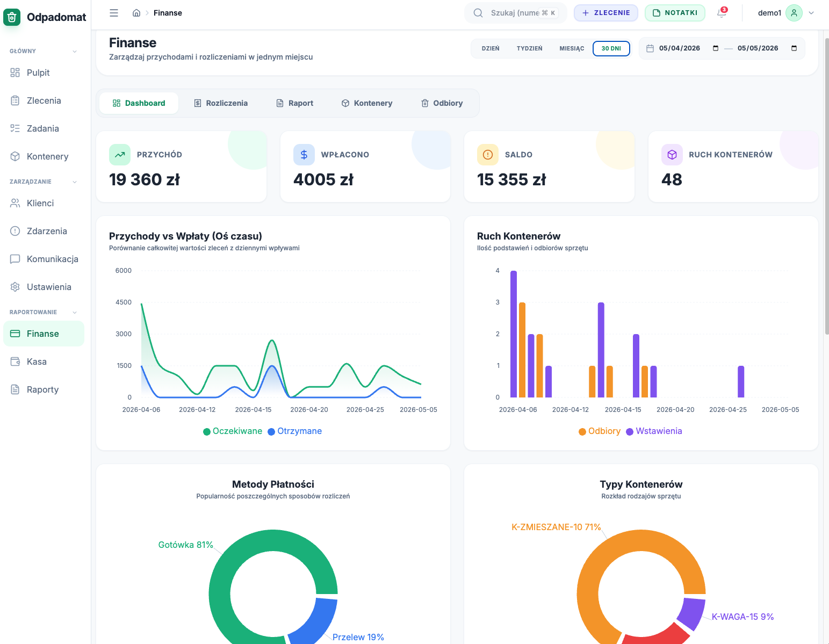
Task: Click the Kontenery box icon in sidebar
Action: (x=15, y=156)
